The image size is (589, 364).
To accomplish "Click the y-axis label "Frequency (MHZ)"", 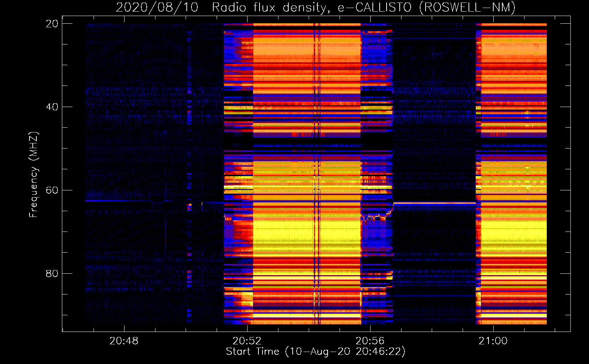I will tap(33, 175).
